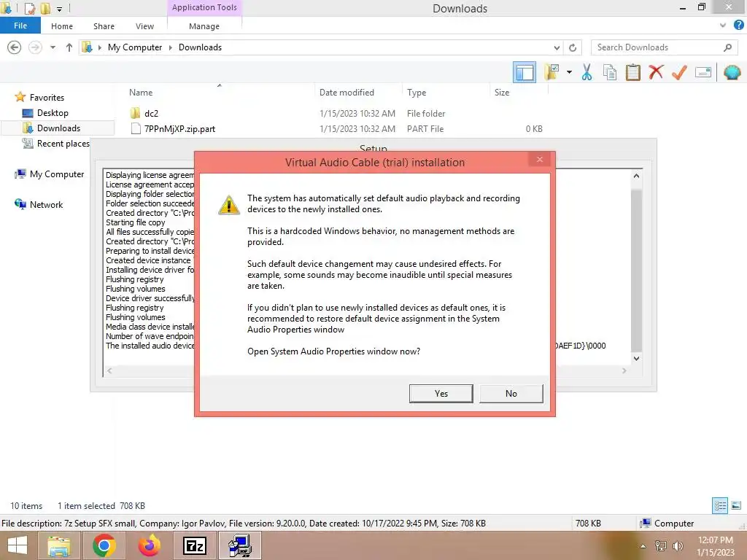
Task: Click No in installation dialog
Action: click(511, 393)
